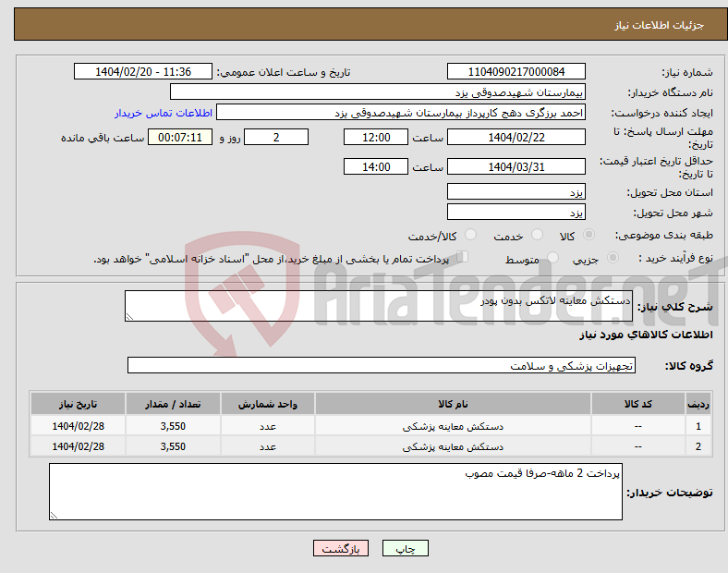728x573 pixels.
Task: Click the نام کالا column header
Action: pos(453,404)
